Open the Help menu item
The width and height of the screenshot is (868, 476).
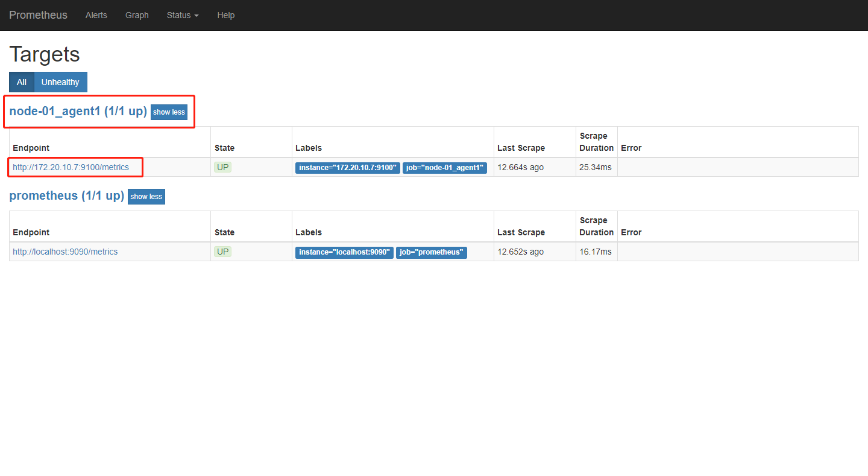(x=226, y=15)
